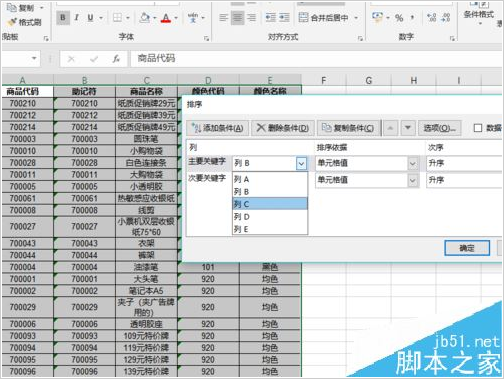Move sort condition up arrow

point(390,128)
